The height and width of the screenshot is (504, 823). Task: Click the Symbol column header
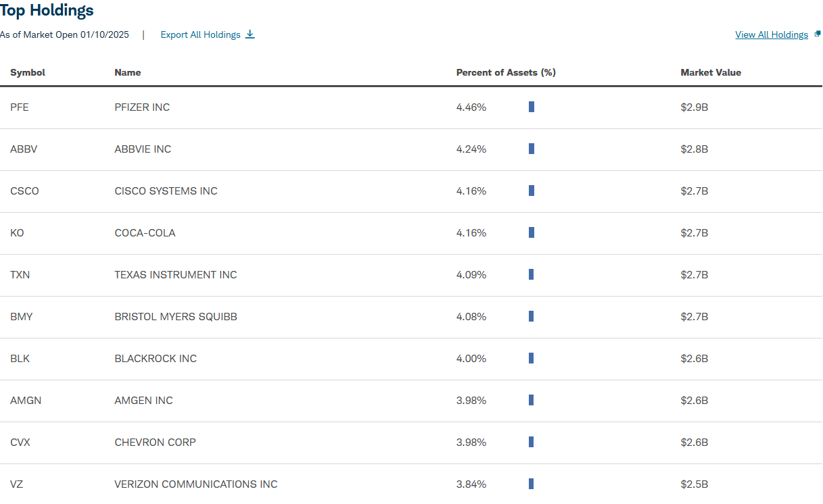[28, 72]
